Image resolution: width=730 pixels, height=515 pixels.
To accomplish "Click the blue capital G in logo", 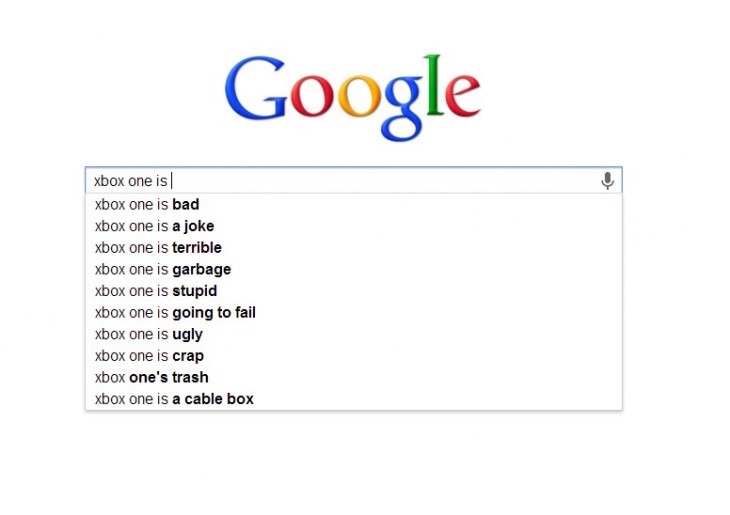I will (261, 92).
